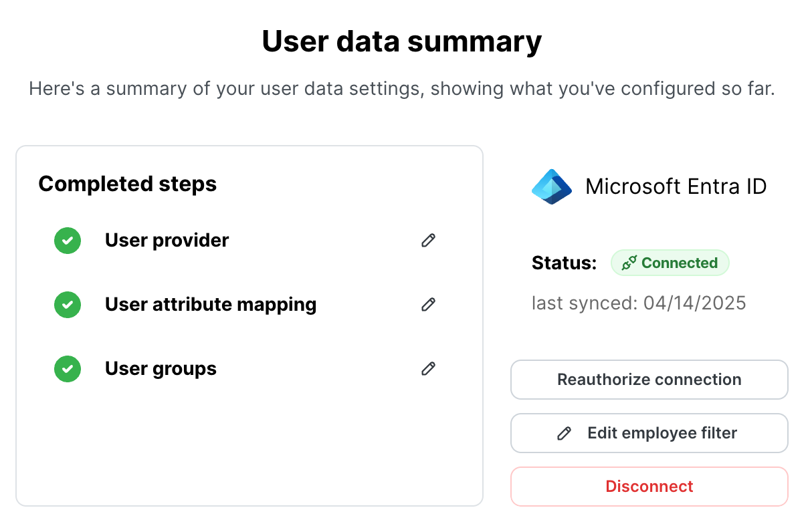Click the summary description subtitle text

pyautogui.click(x=402, y=89)
